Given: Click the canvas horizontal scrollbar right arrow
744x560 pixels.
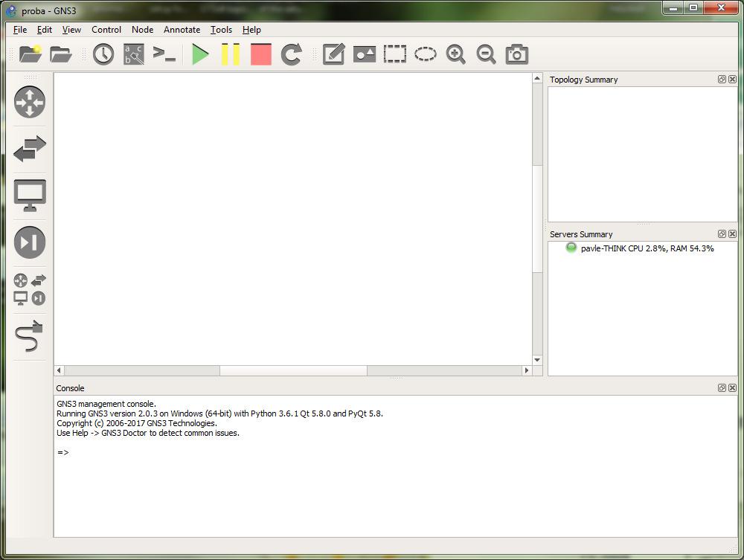Looking at the screenshot, I should 527,370.
